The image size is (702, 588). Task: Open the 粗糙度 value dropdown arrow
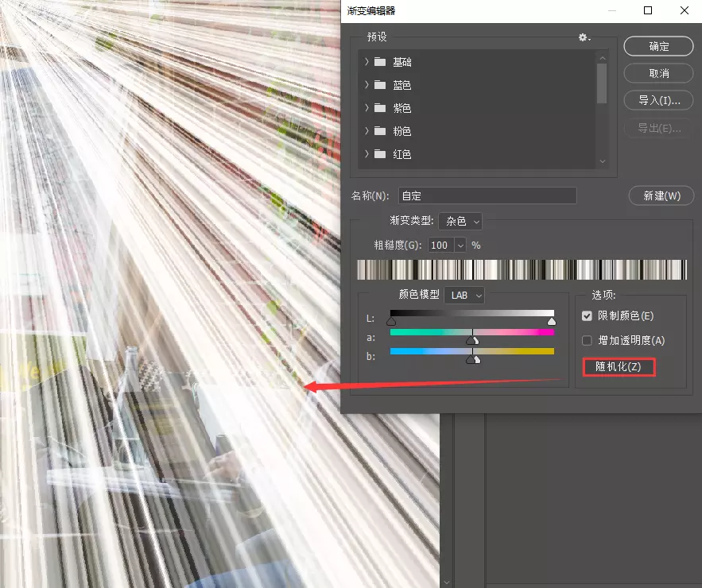[x=460, y=246]
